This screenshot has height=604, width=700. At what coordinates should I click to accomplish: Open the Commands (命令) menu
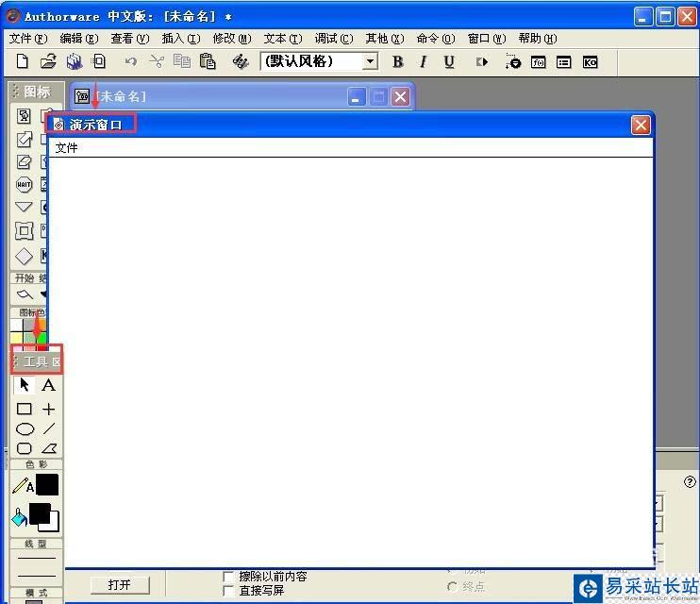tap(436, 39)
